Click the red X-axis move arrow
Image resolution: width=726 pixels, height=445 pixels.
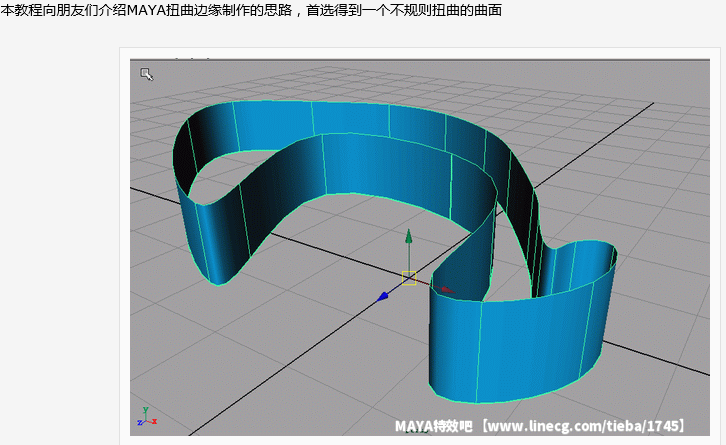tap(446, 290)
